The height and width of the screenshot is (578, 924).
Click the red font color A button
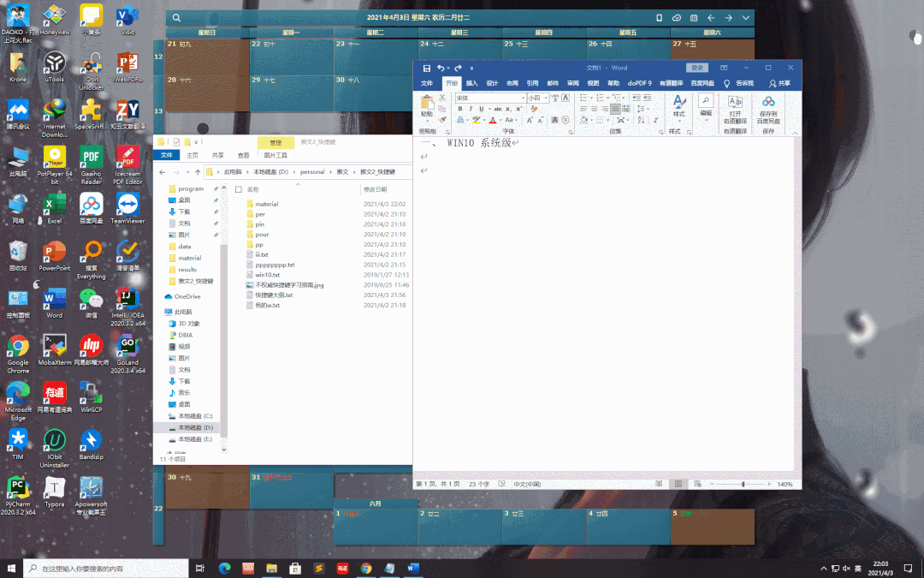(x=494, y=121)
